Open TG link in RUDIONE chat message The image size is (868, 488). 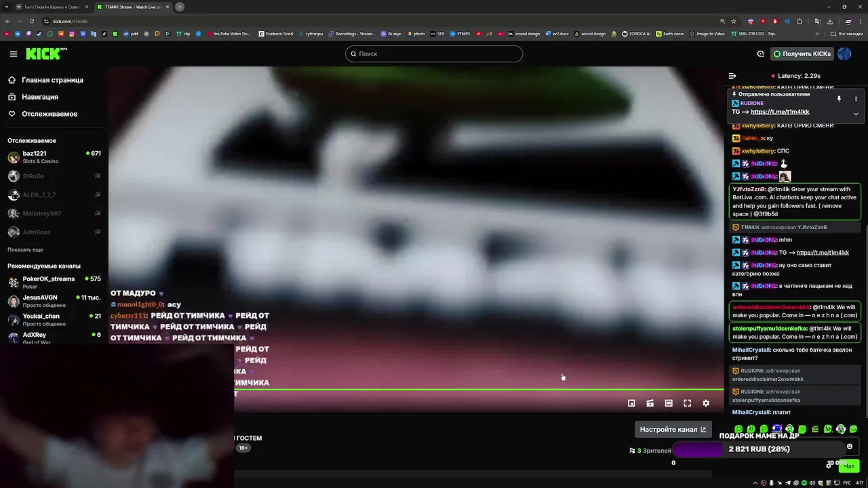(823, 253)
